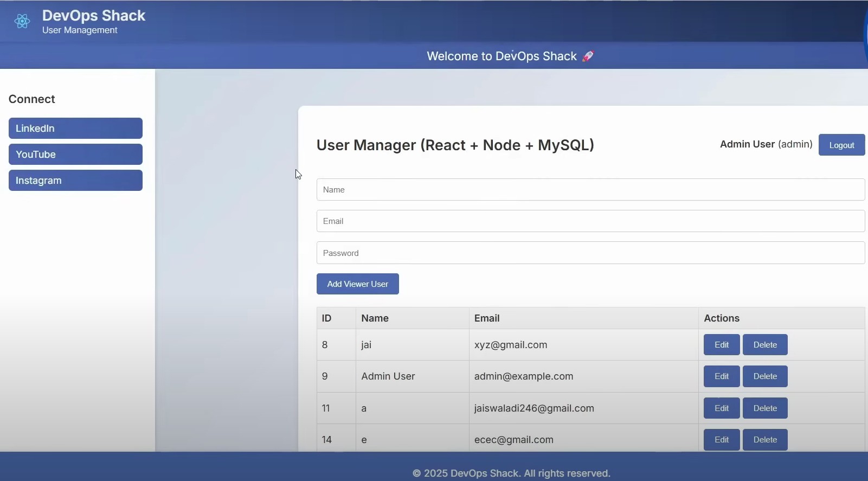Screen dimensions: 868x481
Task: Edit user jai with ID 8
Action: 721,345
